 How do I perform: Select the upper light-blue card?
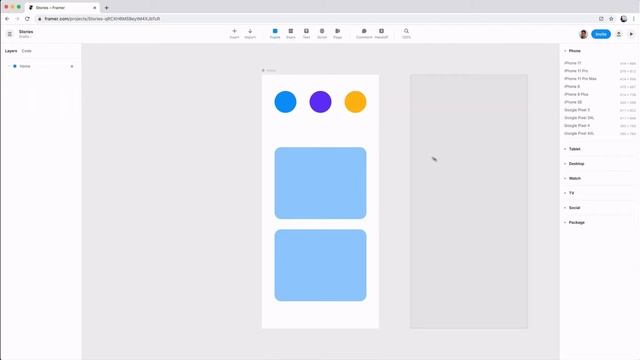[x=320, y=183]
